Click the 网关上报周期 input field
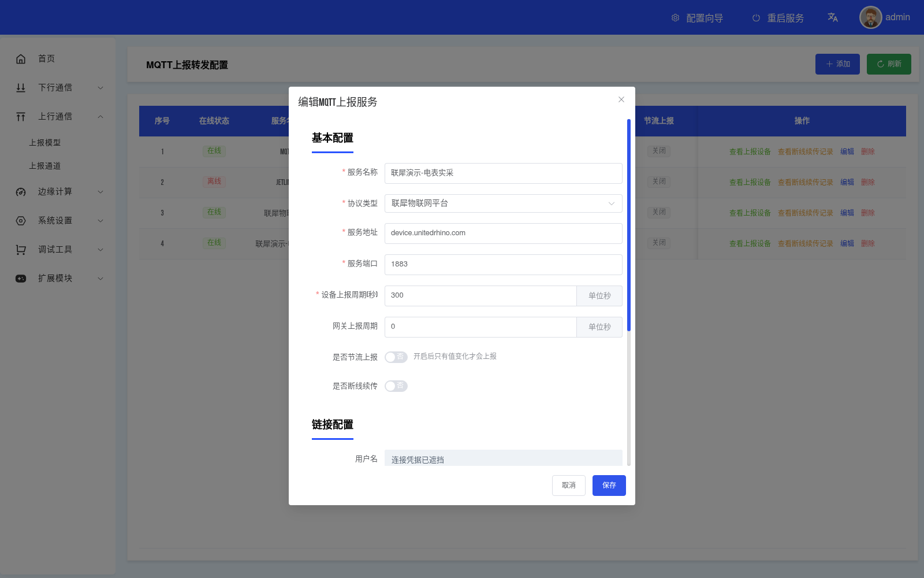The image size is (924, 578). click(x=480, y=327)
